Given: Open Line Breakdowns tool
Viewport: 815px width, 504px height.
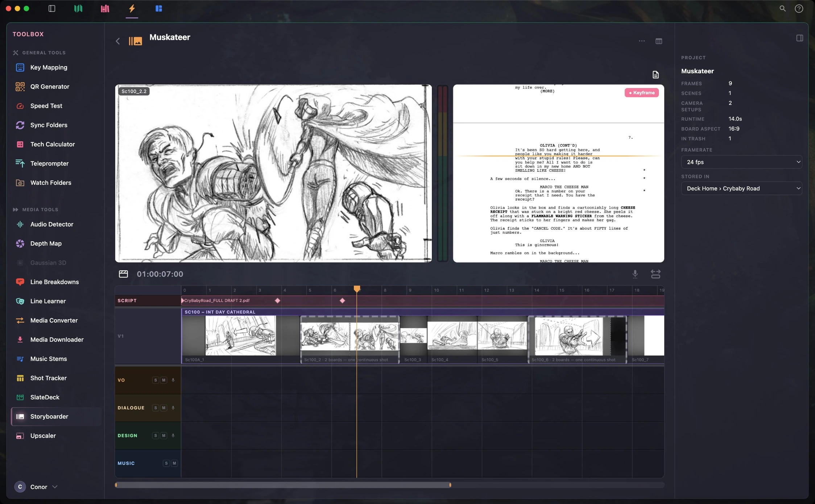Looking at the screenshot, I should (56, 282).
